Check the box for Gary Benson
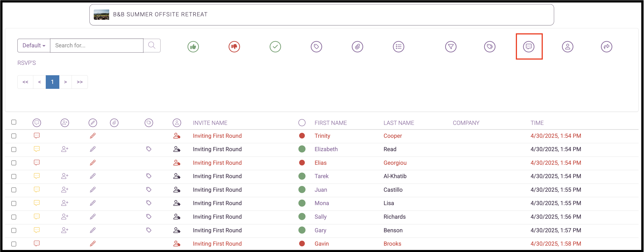This screenshot has width=644, height=252. (x=14, y=230)
